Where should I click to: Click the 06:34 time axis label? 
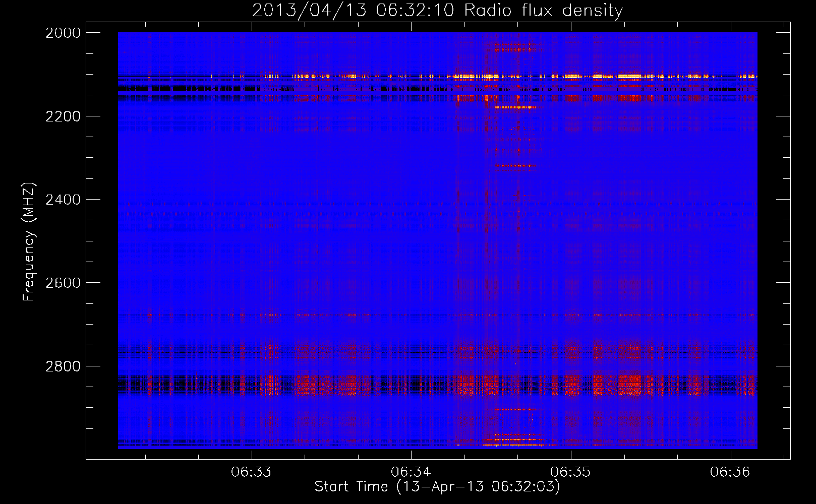[x=411, y=472]
